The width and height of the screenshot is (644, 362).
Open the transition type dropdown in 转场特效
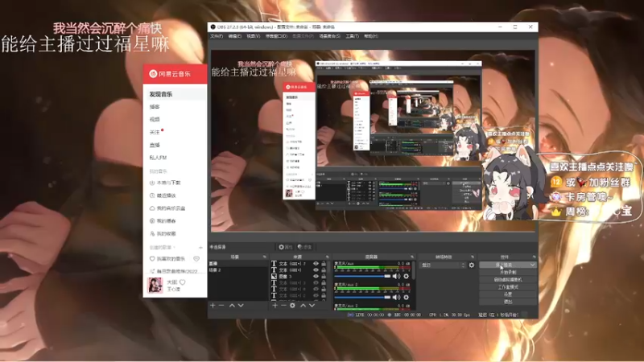click(x=444, y=265)
